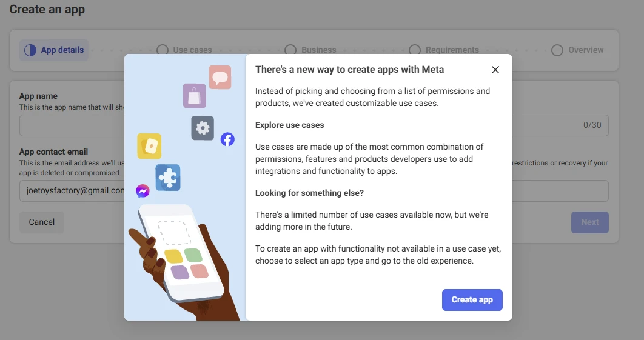Image resolution: width=644 pixels, height=340 pixels.
Task: Click the puzzle piece icon in illustration
Action: (x=168, y=178)
